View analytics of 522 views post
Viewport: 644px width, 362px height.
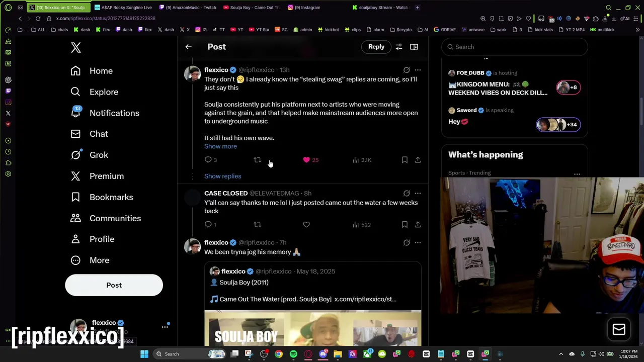click(362, 225)
